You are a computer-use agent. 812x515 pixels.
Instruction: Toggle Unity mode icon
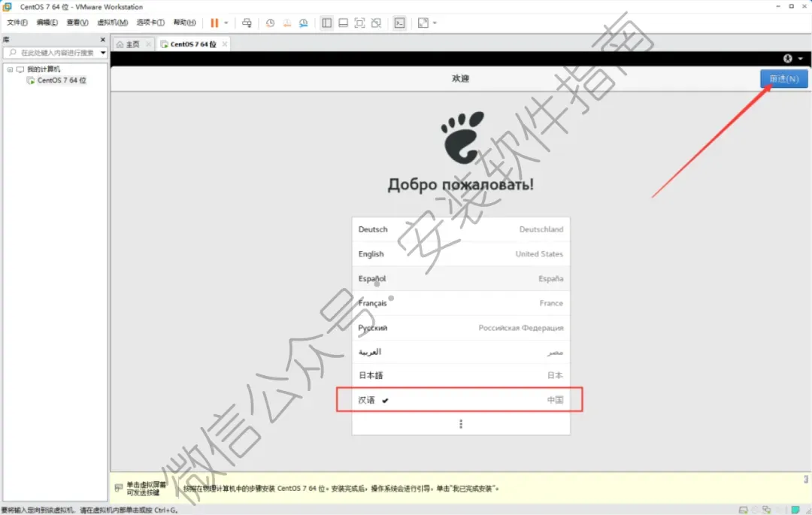376,23
